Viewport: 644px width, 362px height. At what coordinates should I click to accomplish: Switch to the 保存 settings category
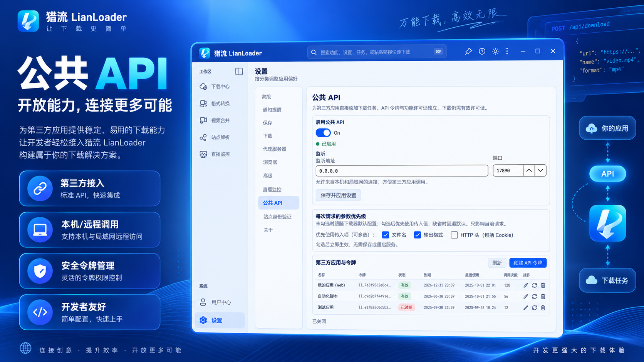[267, 123]
